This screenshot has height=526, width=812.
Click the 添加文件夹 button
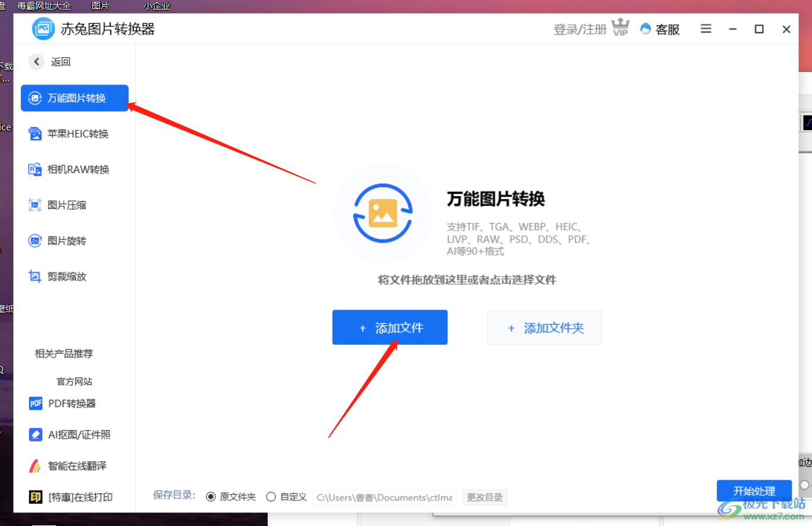tap(544, 327)
